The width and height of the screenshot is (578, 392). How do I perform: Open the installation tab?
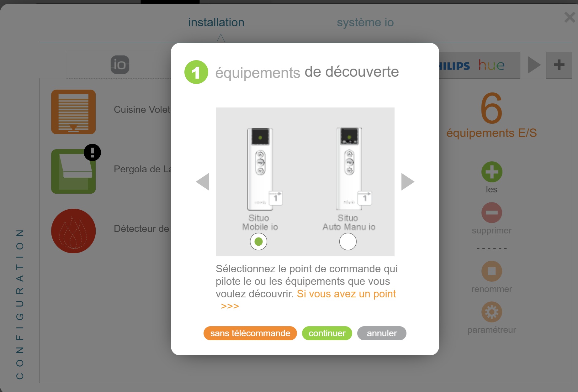(216, 23)
